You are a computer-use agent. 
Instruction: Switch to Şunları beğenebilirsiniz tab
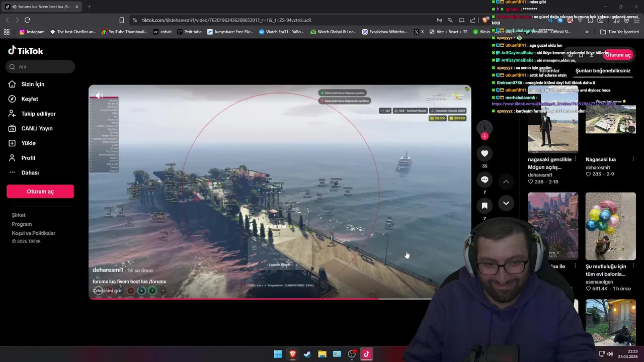603,71
